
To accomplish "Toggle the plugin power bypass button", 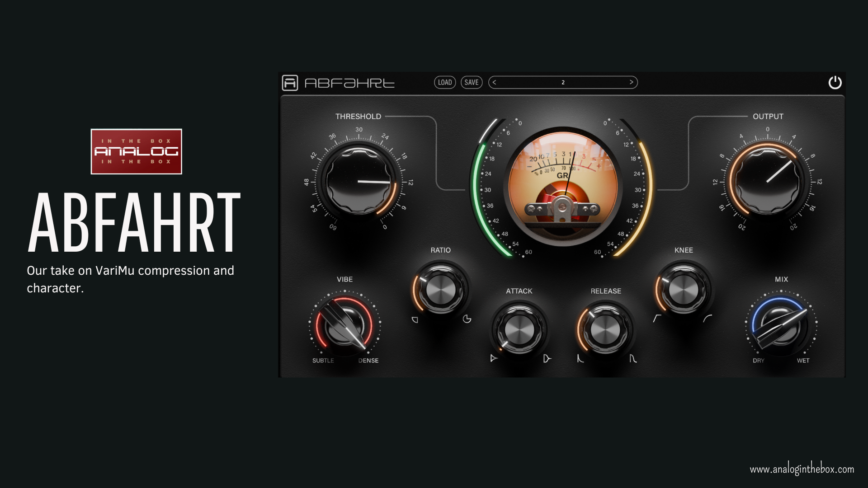I will point(835,82).
